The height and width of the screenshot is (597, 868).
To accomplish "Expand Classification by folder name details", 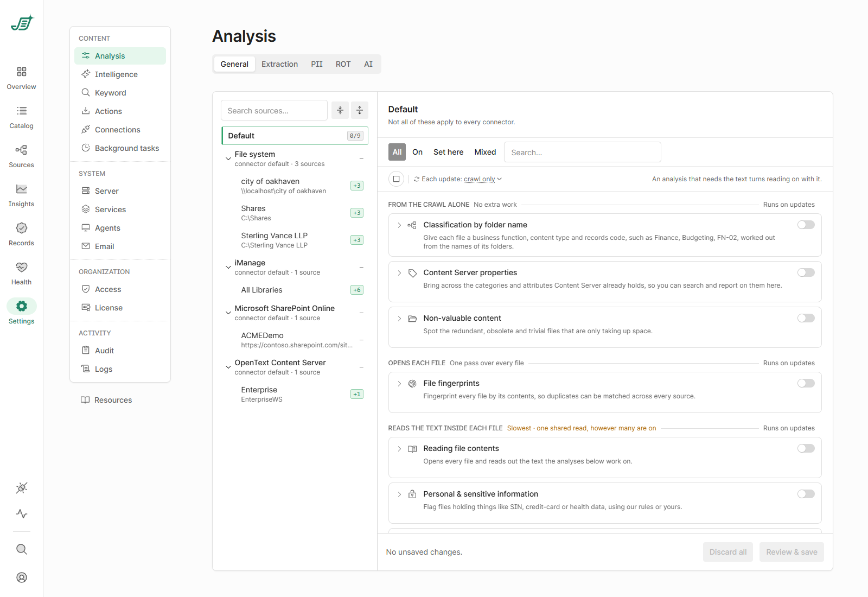I will [x=399, y=225].
